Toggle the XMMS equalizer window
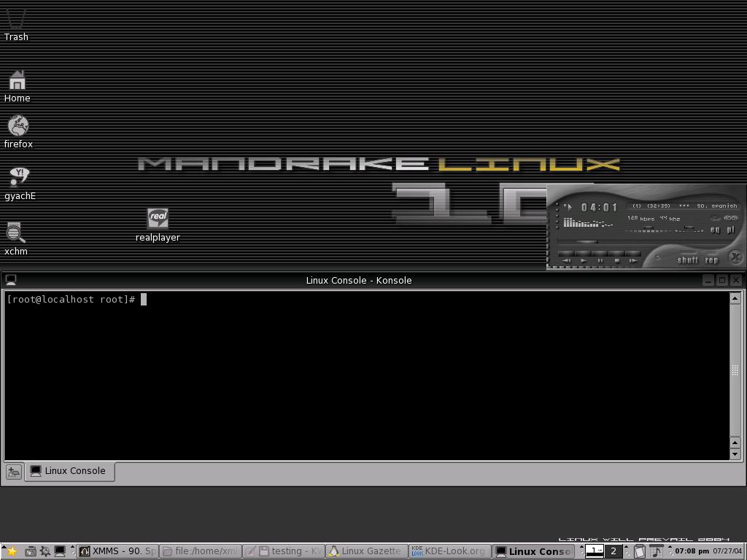This screenshot has height=560, width=747. pos(715,230)
